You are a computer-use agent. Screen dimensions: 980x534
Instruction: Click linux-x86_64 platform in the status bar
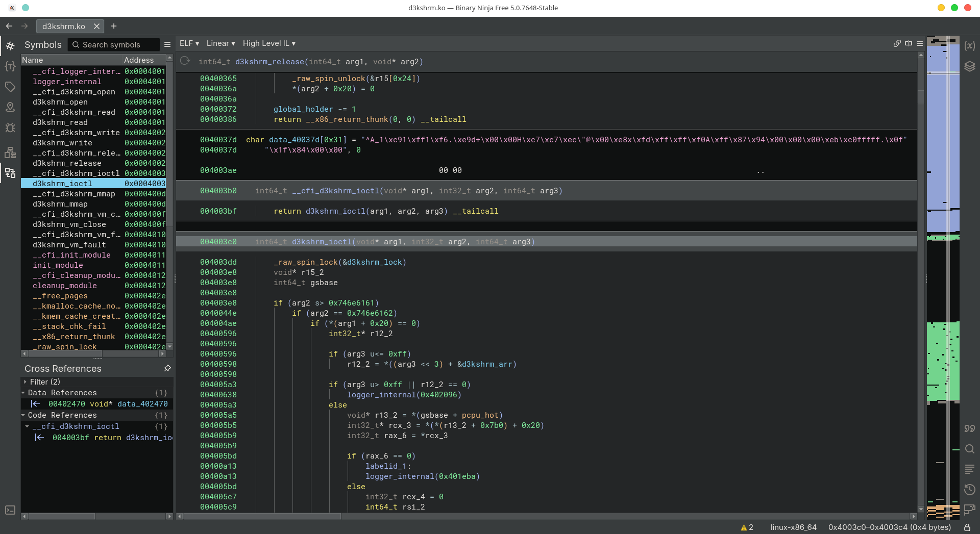793,527
